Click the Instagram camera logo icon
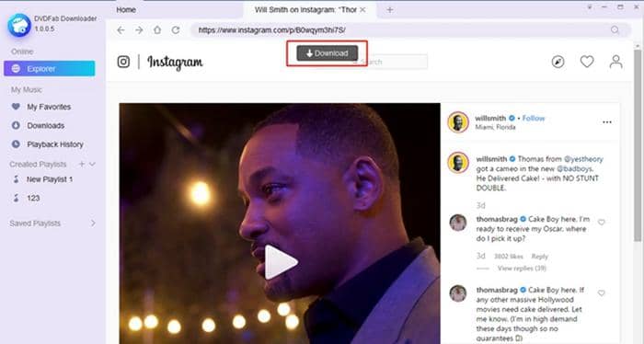The width and height of the screenshot is (644, 344). 123,62
